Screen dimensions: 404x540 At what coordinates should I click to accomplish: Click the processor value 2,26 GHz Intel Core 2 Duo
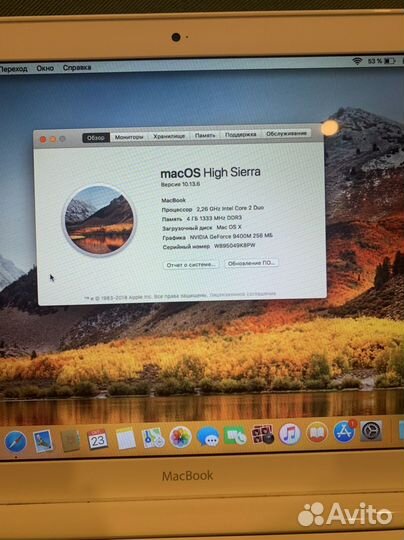[230, 208]
